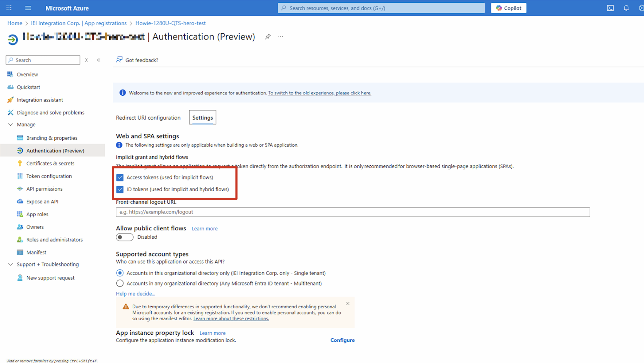Pin the Authentication page with pin icon
Screen dimensions: 644x363
[268, 37]
